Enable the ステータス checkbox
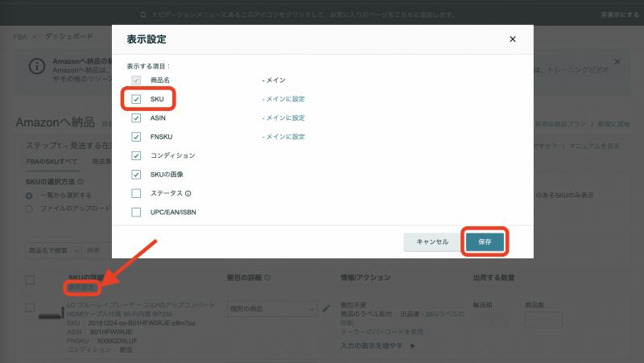This screenshot has height=363, width=644. 136,193
